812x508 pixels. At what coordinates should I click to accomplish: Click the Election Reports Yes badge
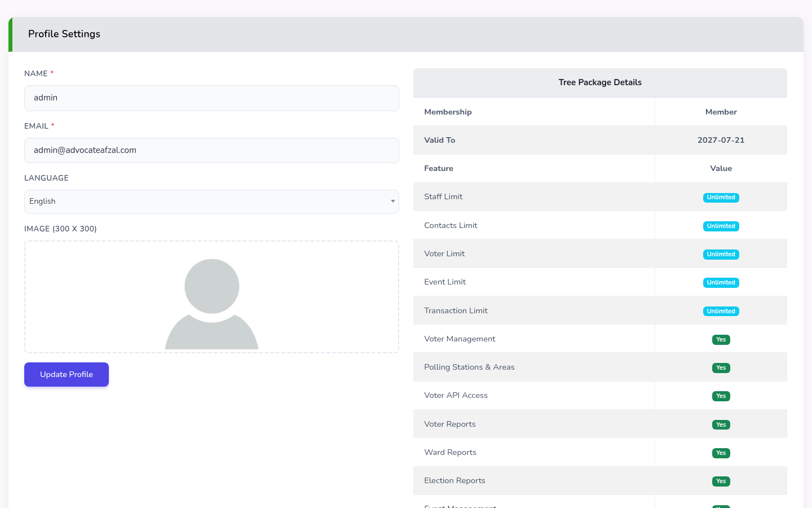click(721, 481)
